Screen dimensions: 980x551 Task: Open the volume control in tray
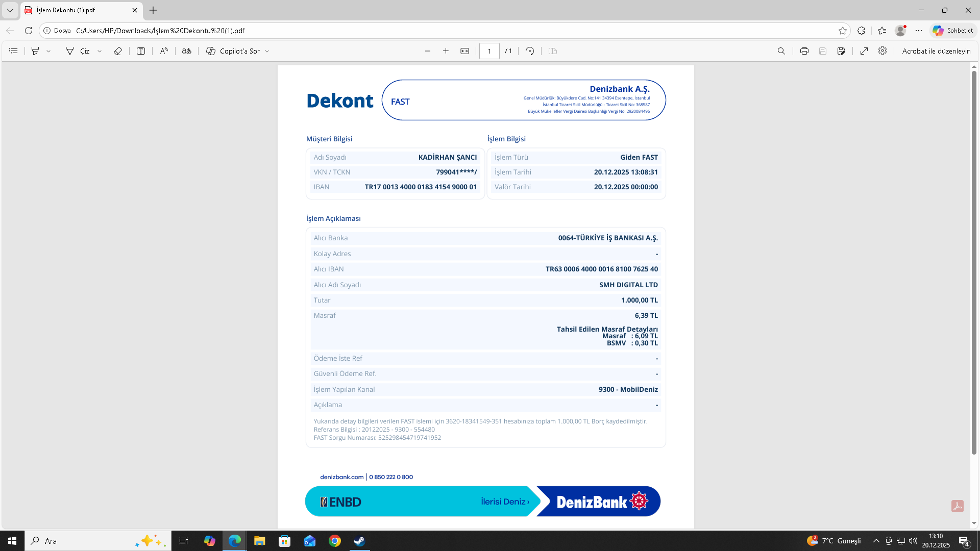[913, 541]
